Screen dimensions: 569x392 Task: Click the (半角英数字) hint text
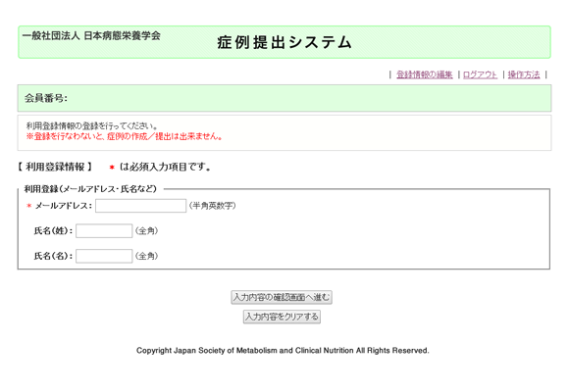tap(212, 206)
